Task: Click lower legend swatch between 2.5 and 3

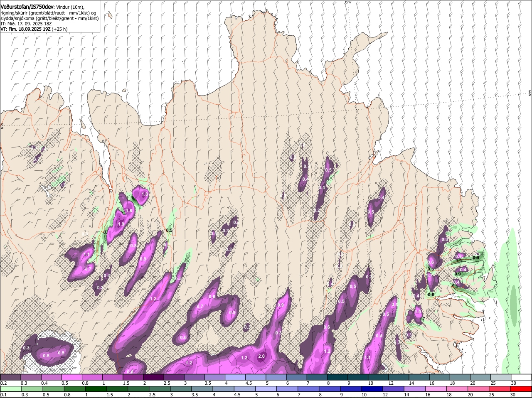Action: point(160,389)
